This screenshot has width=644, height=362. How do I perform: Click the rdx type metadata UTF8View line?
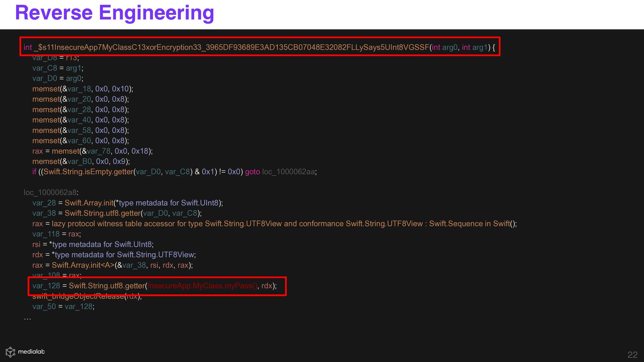coord(114,255)
